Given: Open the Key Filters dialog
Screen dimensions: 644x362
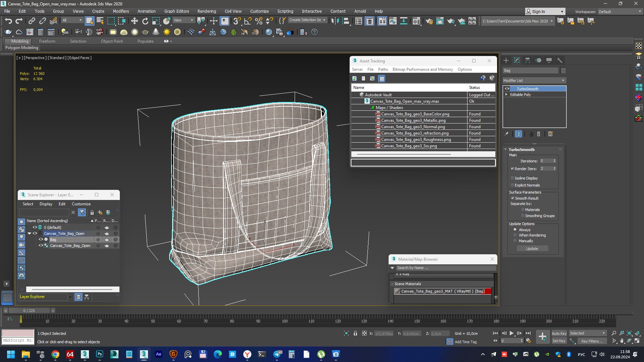Looking at the screenshot, I should point(592,341).
